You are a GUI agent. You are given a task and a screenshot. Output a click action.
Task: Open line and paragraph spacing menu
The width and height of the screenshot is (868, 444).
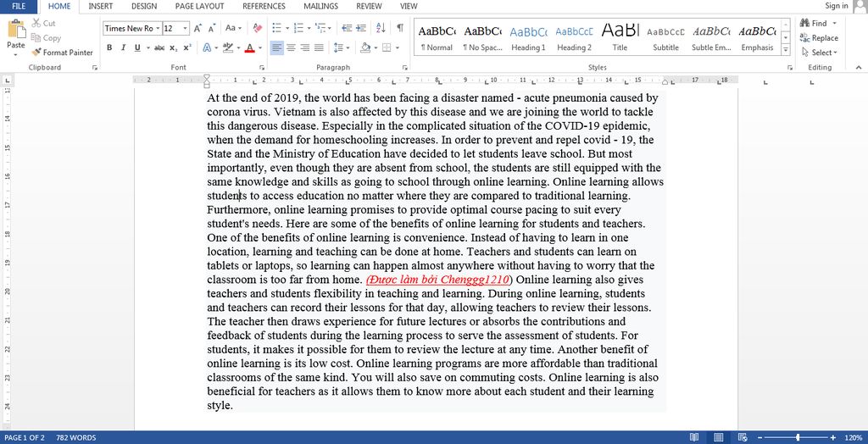point(342,47)
